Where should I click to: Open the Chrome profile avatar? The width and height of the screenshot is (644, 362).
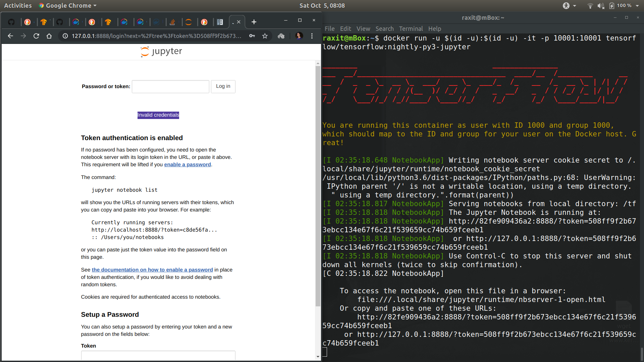tap(299, 36)
